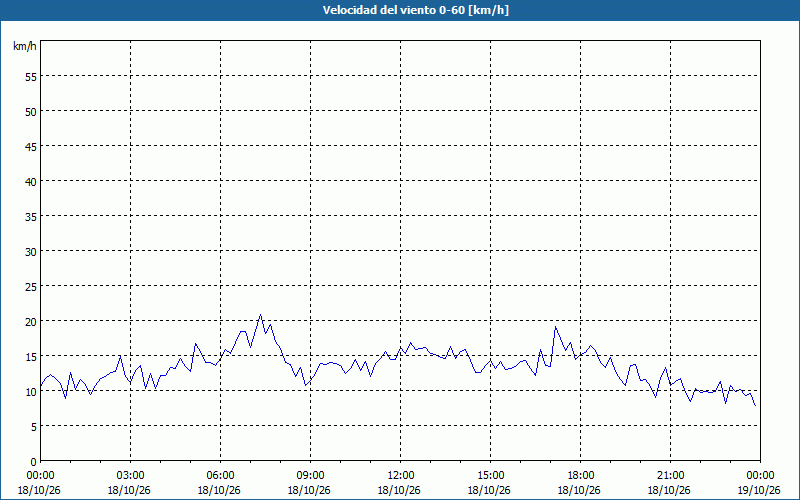
Task: Click the "18/10/26" date under "06:00"
Action: 219,490
